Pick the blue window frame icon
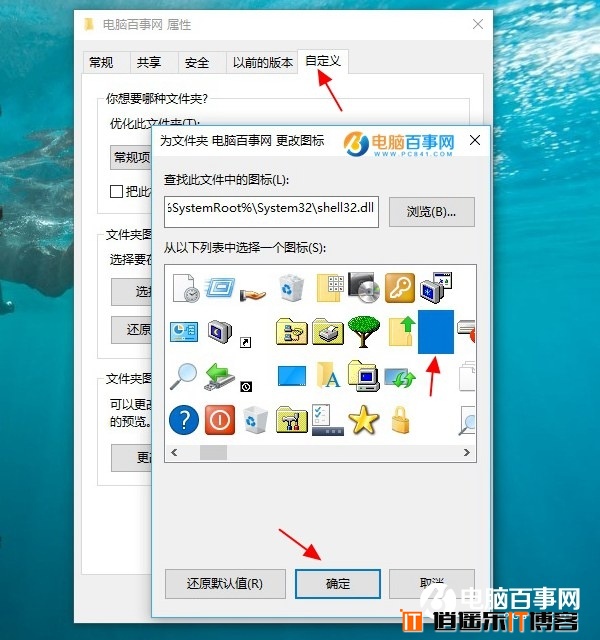 click(220, 288)
